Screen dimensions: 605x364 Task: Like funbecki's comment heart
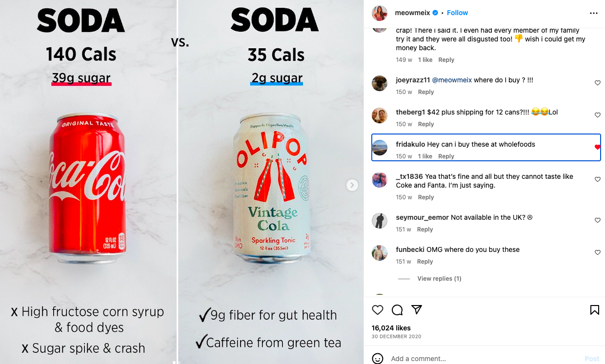598,252
